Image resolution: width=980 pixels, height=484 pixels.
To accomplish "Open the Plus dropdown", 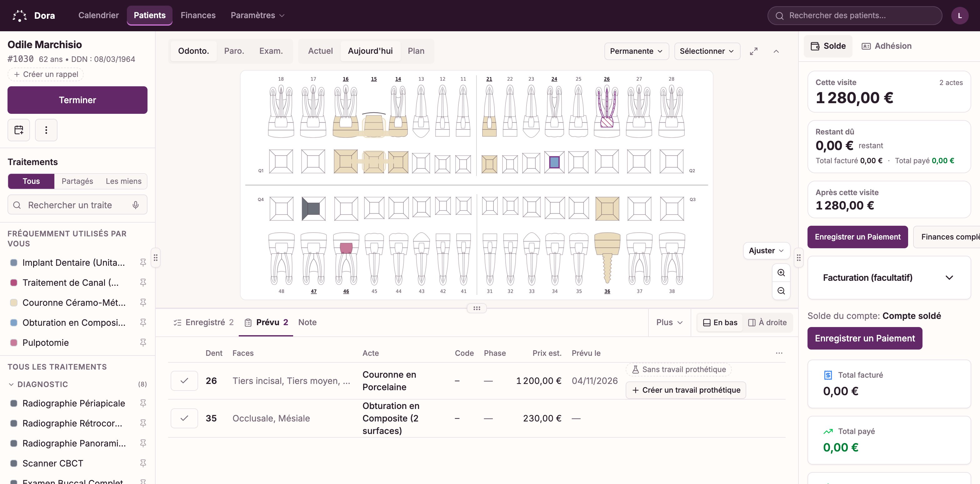I will [x=669, y=323].
